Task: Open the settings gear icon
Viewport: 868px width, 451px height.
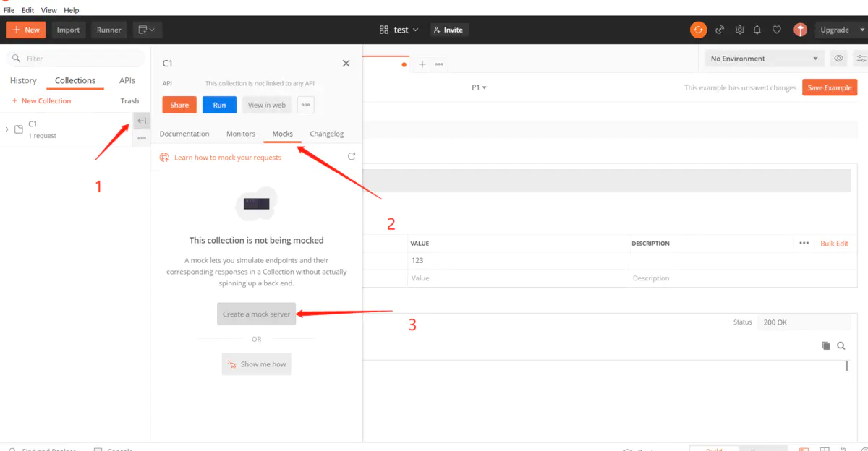Action: tap(739, 30)
